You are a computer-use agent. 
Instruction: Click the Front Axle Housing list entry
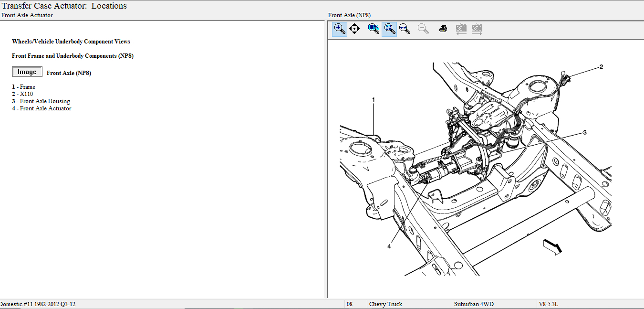click(x=44, y=101)
